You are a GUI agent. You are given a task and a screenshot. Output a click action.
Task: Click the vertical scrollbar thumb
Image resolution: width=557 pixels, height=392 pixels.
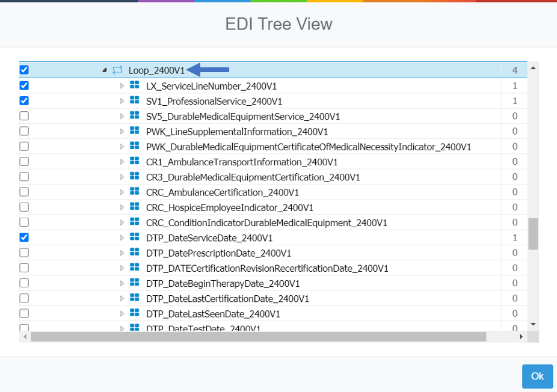tap(533, 234)
